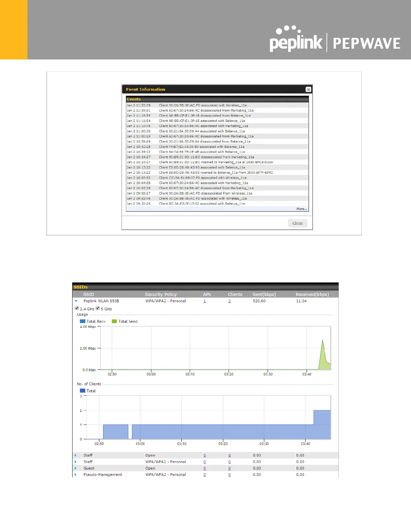Click the Clients count link in the Pseudo-Management row

229,475
